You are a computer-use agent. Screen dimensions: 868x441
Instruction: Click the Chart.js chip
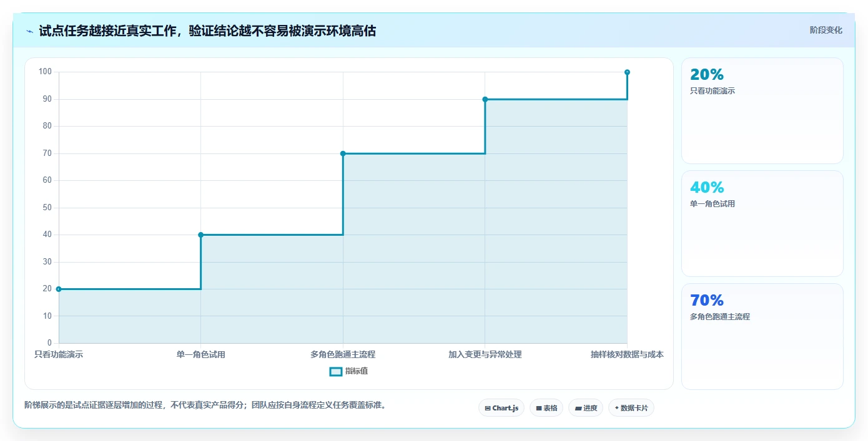click(501, 408)
